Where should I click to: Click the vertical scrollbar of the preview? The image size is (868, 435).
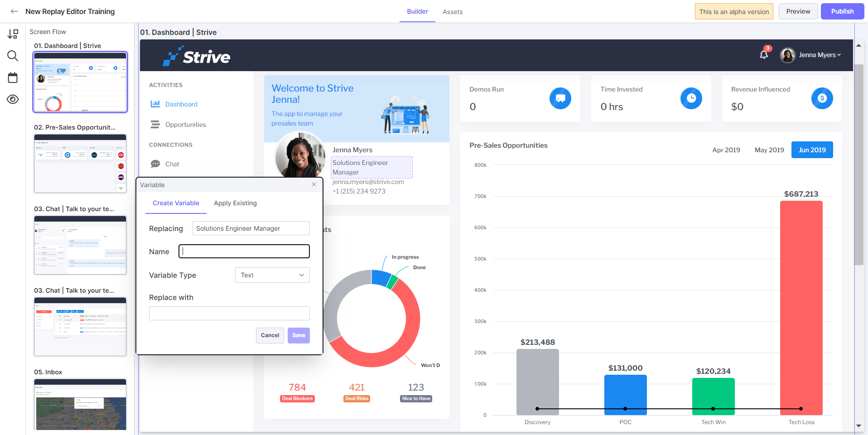[858, 164]
